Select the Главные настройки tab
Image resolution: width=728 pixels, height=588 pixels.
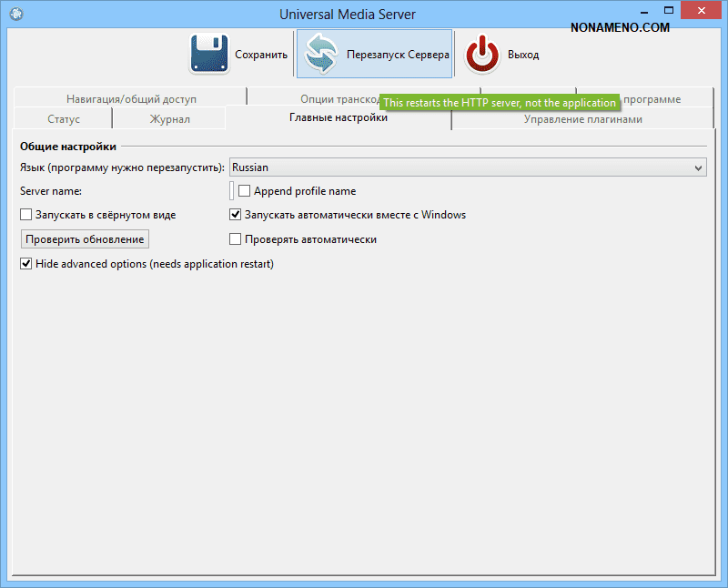pos(339,118)
